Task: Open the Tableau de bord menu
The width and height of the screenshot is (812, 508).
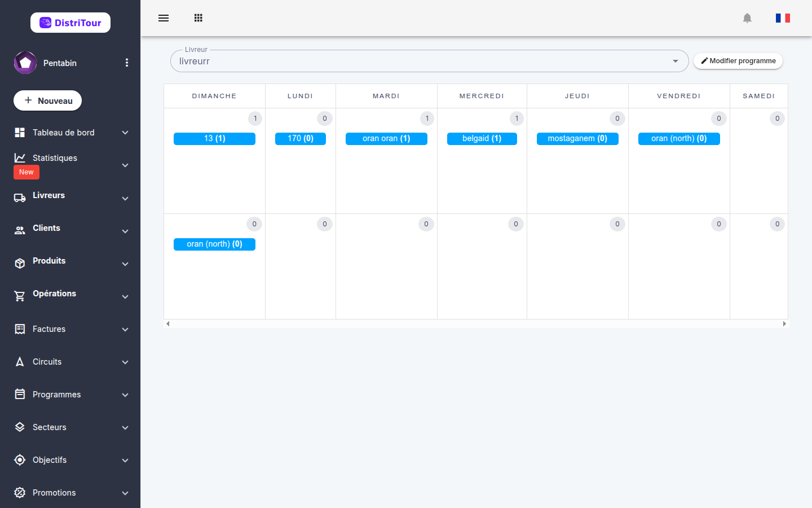Action: [x=70, y=133]
